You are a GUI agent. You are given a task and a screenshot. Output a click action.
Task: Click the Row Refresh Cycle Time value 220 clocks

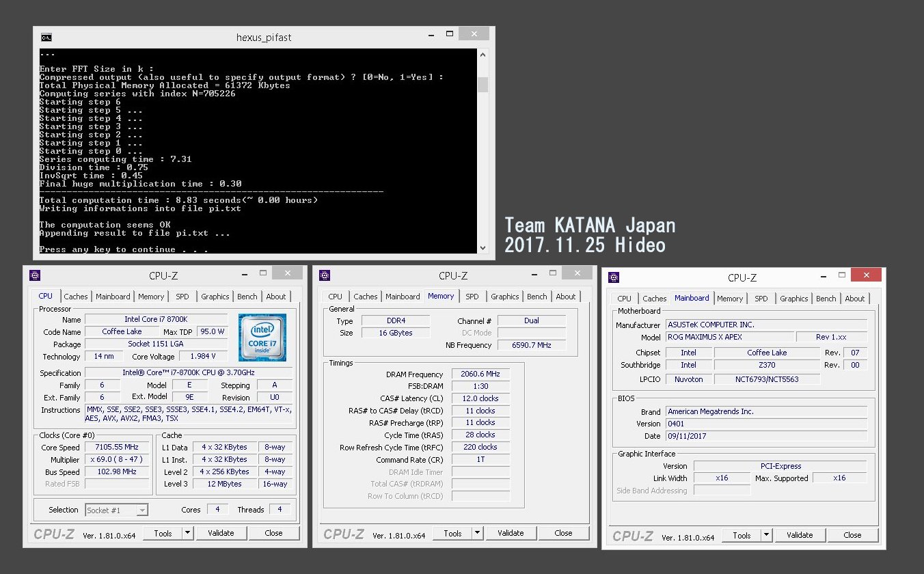(480, 447)
